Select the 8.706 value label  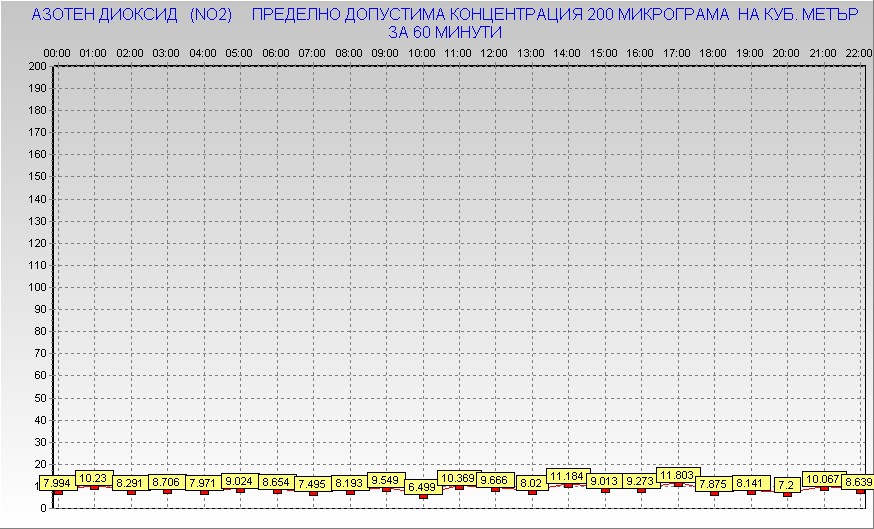pos(167,482)
